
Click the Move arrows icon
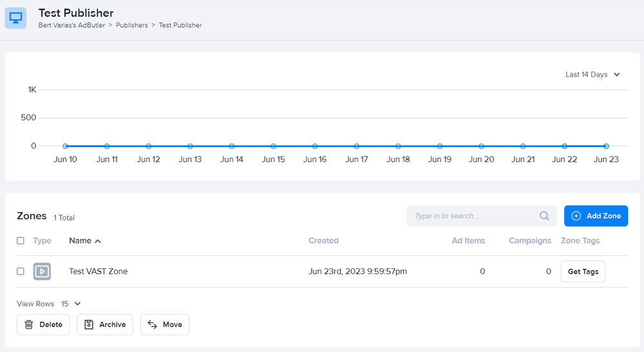tap(153, 324)
